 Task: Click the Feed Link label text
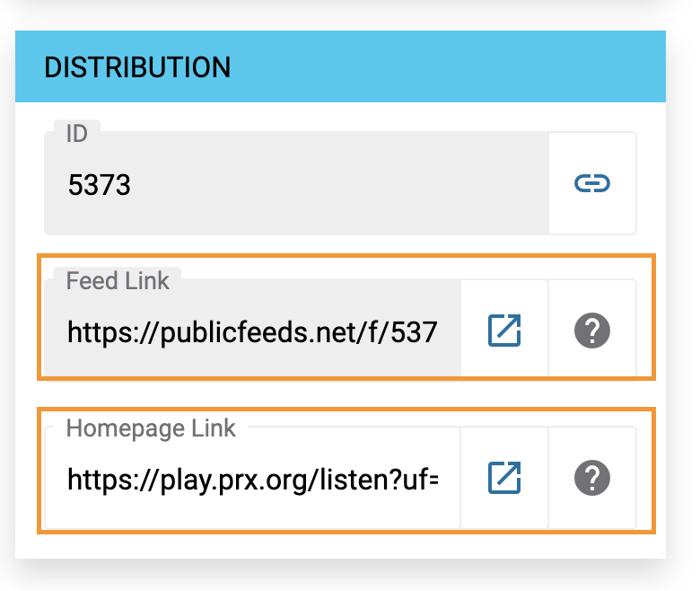tap(118, 281)
